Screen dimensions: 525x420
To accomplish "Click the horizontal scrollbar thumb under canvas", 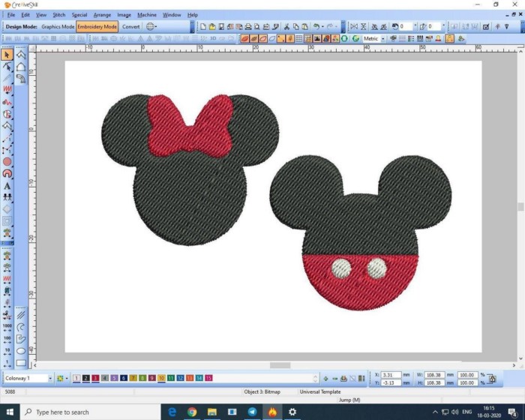I will point(280,365).
